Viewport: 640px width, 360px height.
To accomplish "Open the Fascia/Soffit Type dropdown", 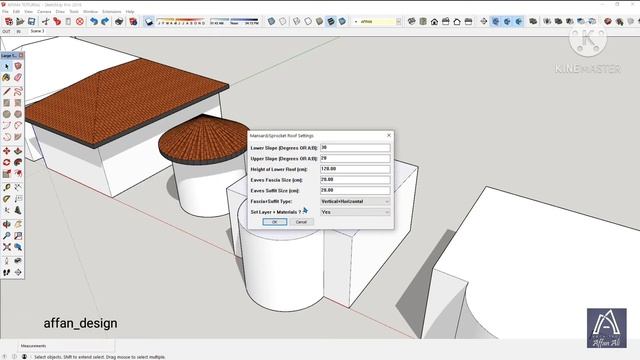I will coord(355,201).
